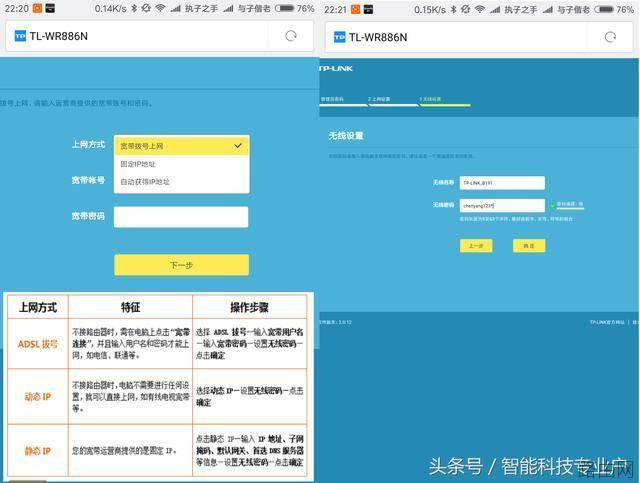
Task: Click the TP-LINK logo on the right screen
Action: (x=336, y=69)
